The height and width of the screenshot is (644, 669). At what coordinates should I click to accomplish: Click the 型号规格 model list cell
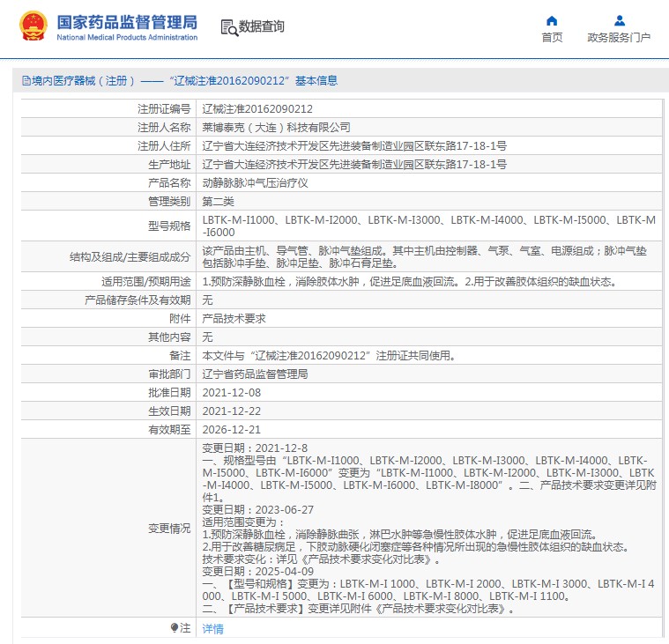coord(428,226)
